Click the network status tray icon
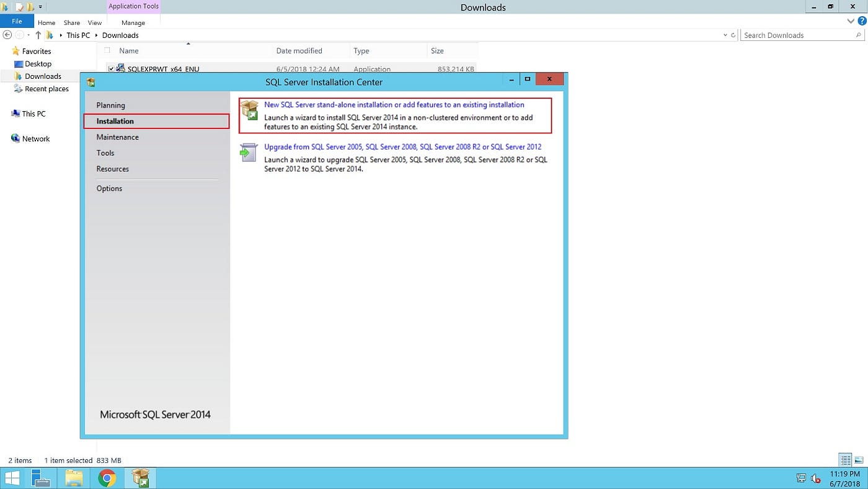This screenshot has height=489, width=868. tap(801, 478)
